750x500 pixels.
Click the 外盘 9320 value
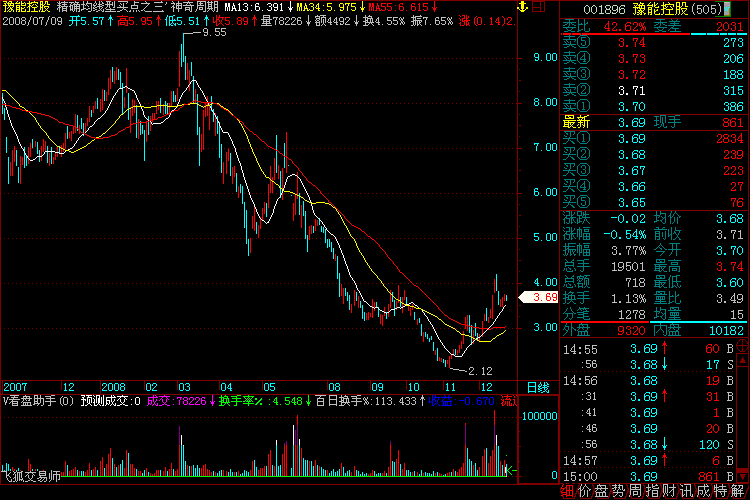pyautogui.click(x=631, y=331)
